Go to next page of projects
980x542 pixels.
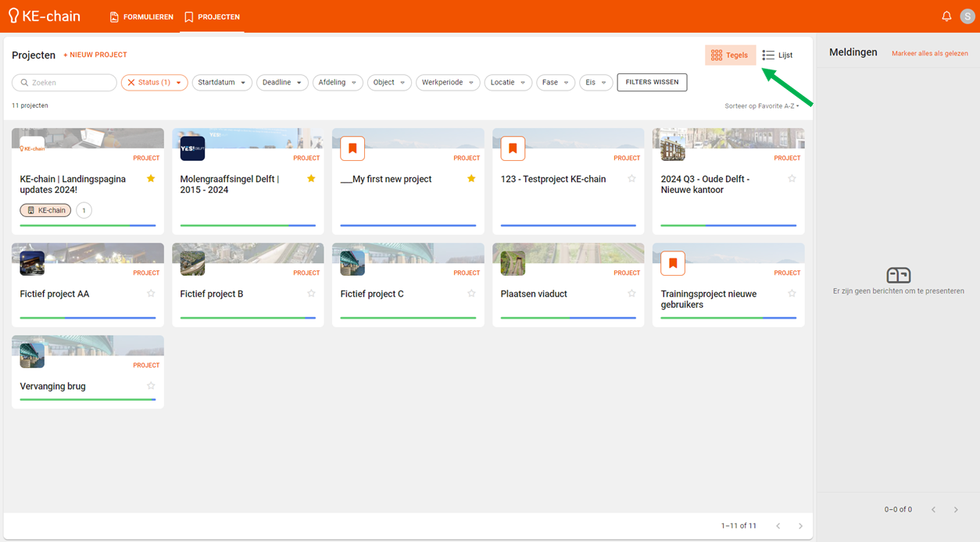click(x=800, y=526)
